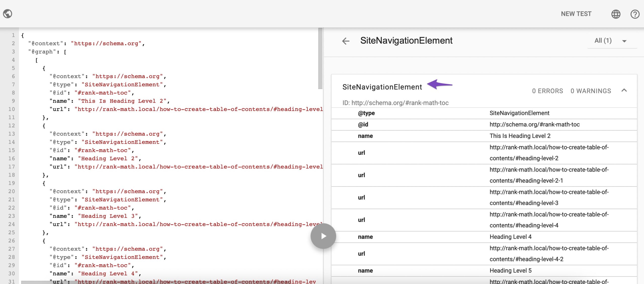Image resolution: width=644 pixels, height=284 pixels.
Task: Click NEW TEST to start a new test
Action: pos(576,14)
